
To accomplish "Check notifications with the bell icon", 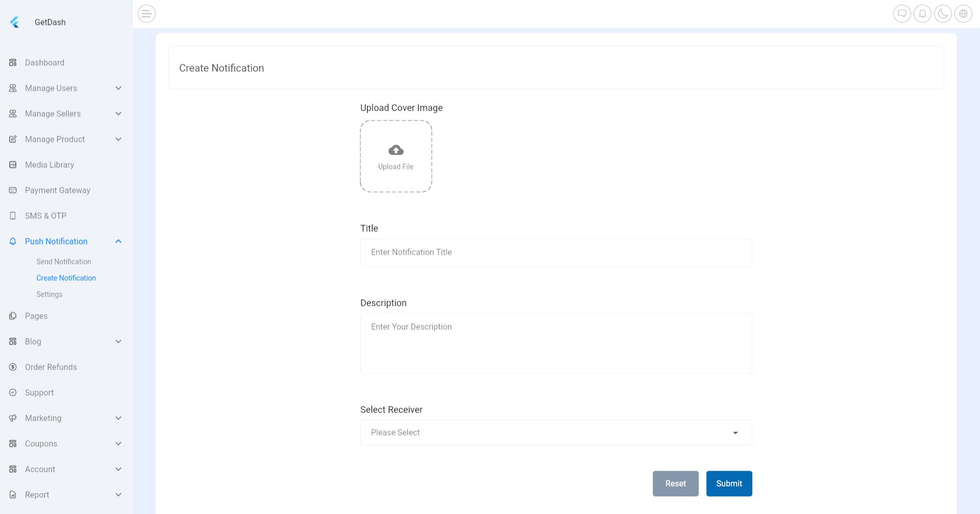I will [922, 14].
